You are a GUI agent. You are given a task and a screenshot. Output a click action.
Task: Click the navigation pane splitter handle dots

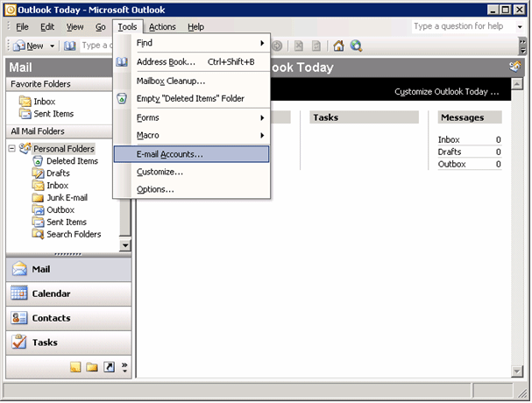[x=68, y=254]
